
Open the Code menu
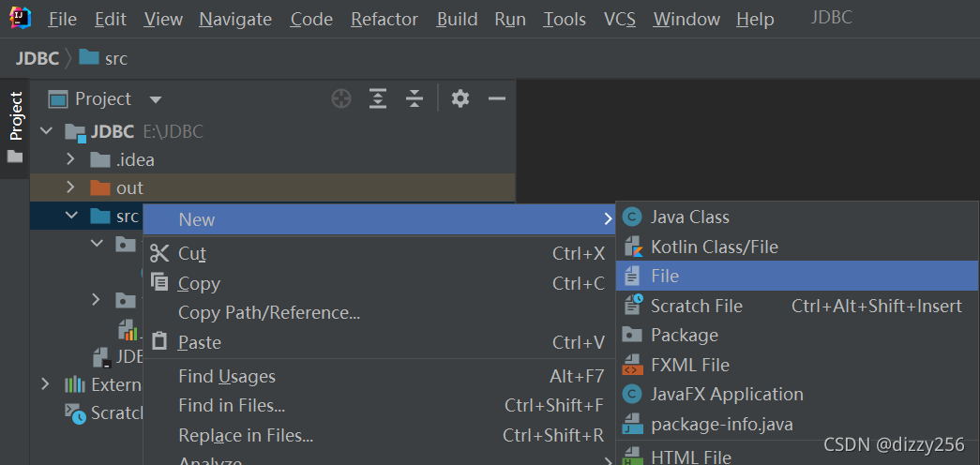pos(312,20)
